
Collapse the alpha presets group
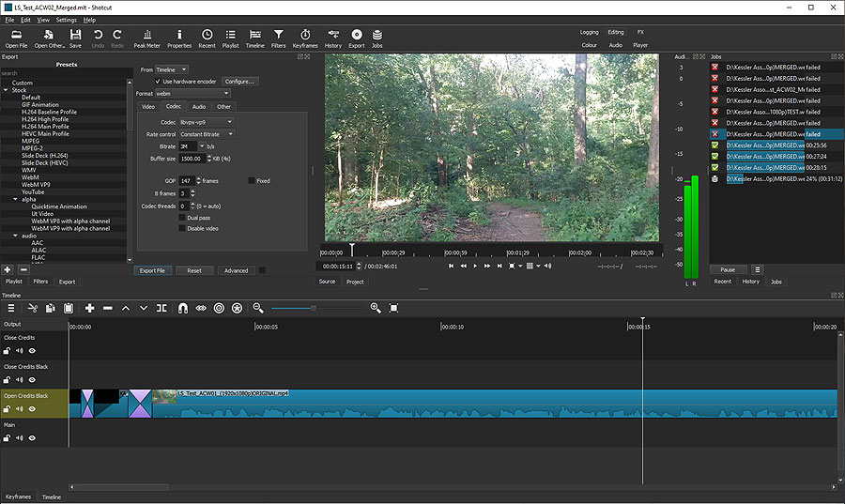click(x=16, y=199)
